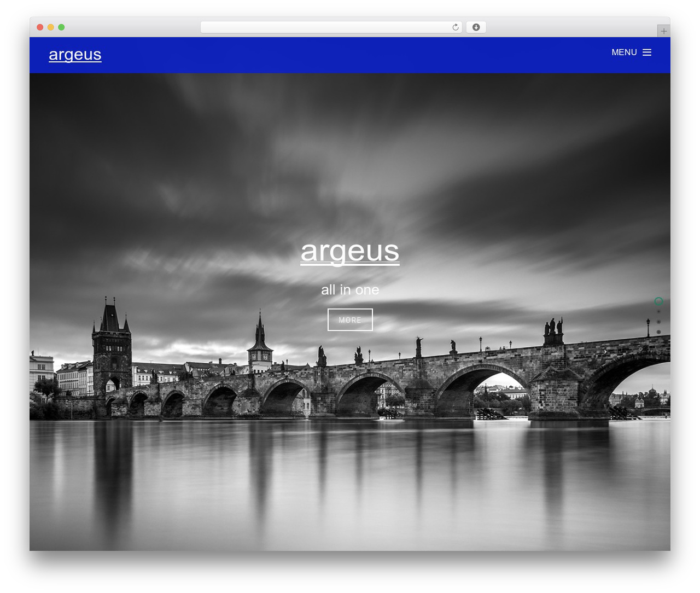Open the argeus logo link in blue header
This screenshot has height=593, width=700.
(75, 55)
